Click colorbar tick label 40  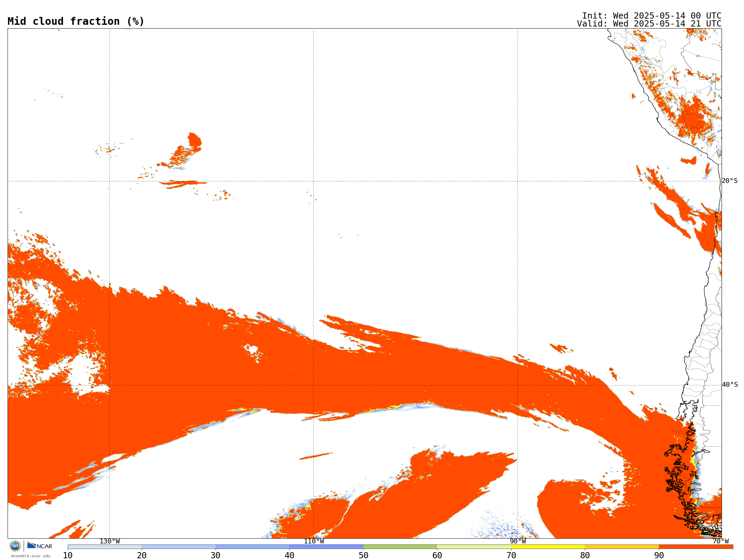(x=289, y=556)
